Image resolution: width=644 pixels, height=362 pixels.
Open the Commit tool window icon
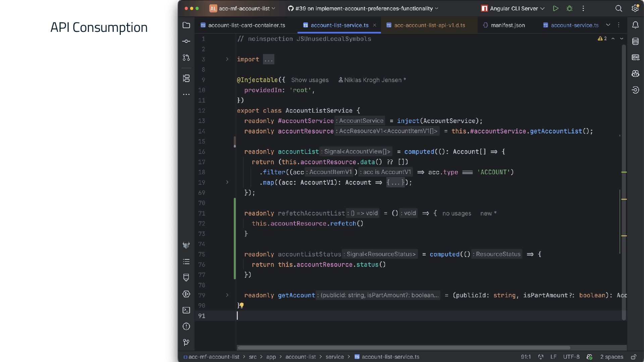point(186,41)
